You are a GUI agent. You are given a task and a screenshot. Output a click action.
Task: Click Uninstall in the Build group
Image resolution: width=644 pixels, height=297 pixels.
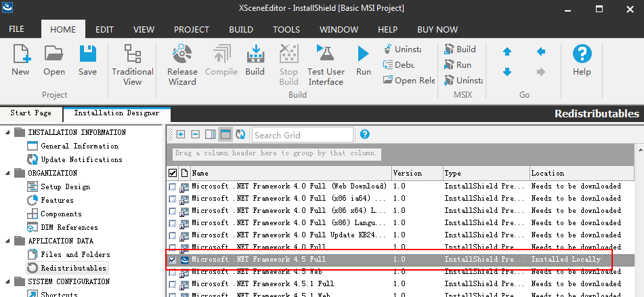(x=402, y=49)
